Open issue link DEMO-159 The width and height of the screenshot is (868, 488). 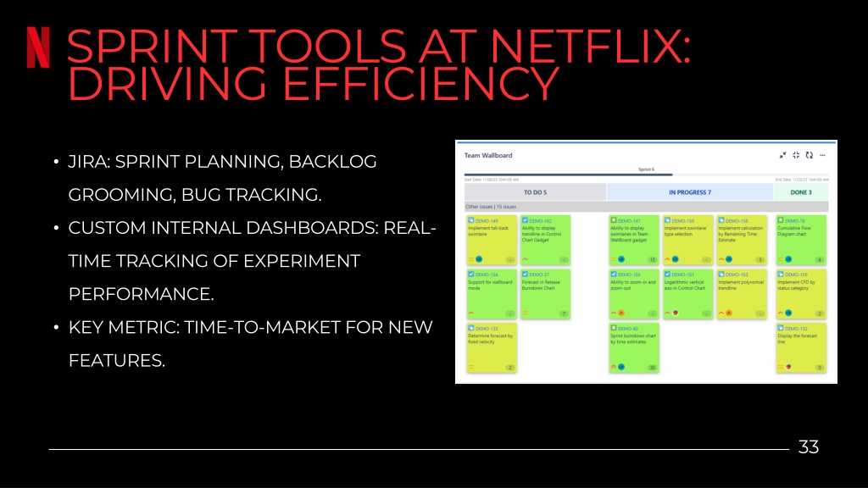(796, 274)
